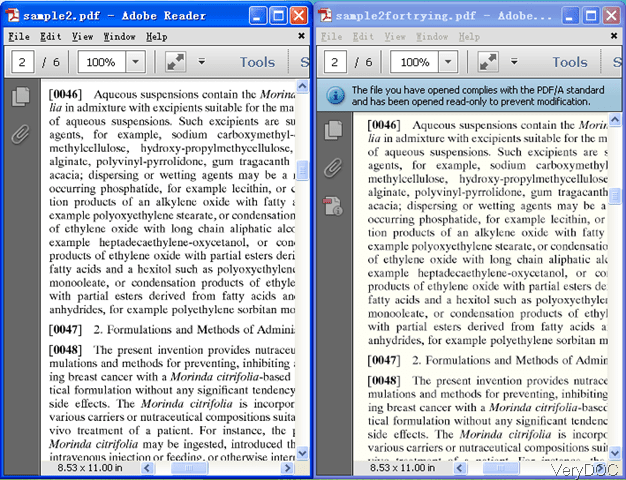The height and width of the screenshot is (480, 626).
Task: Open zoom level dropdown in sample2fortrying.pdf window
Action: [448, 62]
